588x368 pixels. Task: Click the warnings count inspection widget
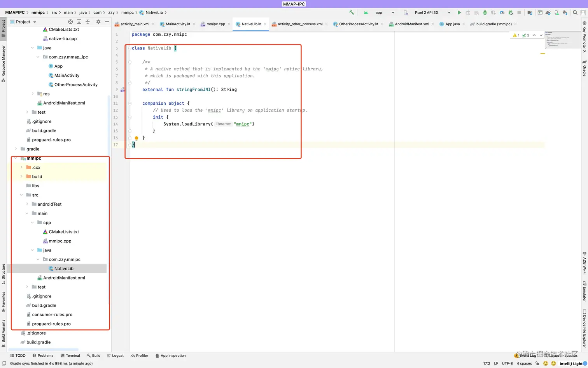coord(521,35)
